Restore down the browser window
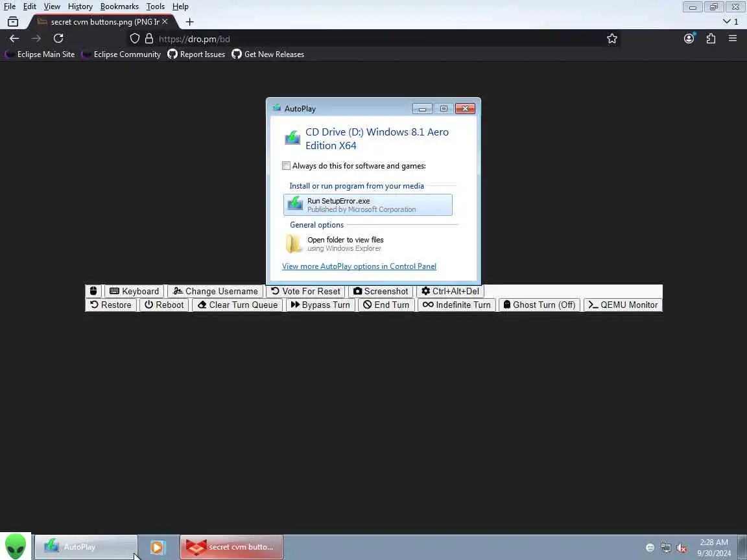Viewport: 747px width, 560px height. click(714, 6)
